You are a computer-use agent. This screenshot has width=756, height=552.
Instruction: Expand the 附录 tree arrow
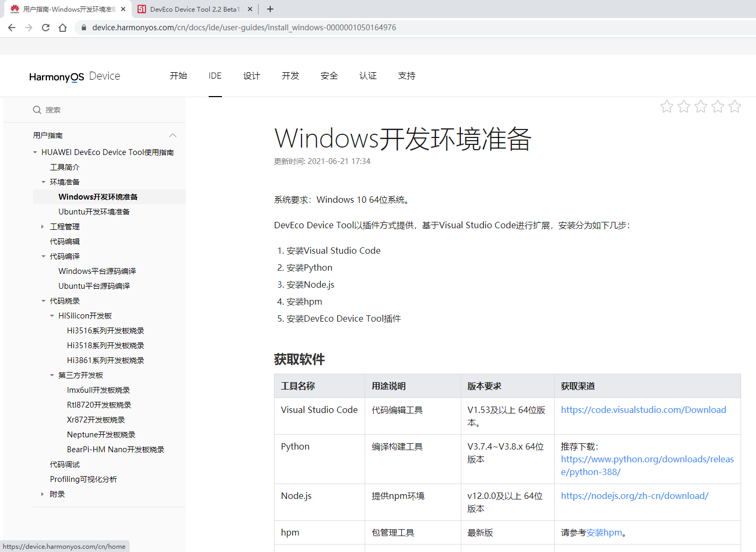pyautogui.click(x=43, y=494)
